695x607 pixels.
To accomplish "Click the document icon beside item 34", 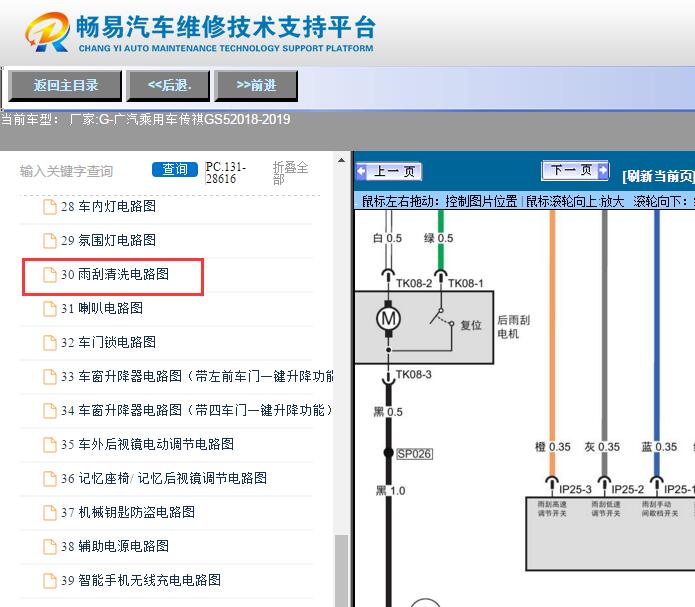I will (50, 411).
